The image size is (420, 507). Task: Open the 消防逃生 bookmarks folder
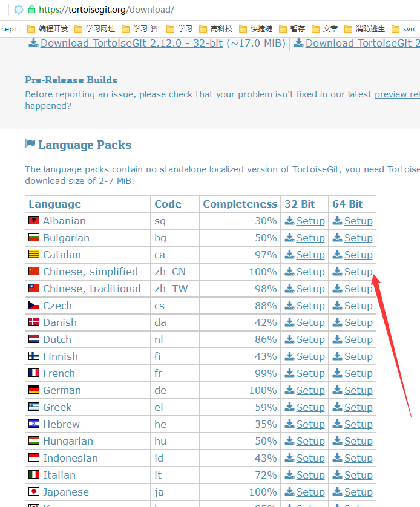364,29
